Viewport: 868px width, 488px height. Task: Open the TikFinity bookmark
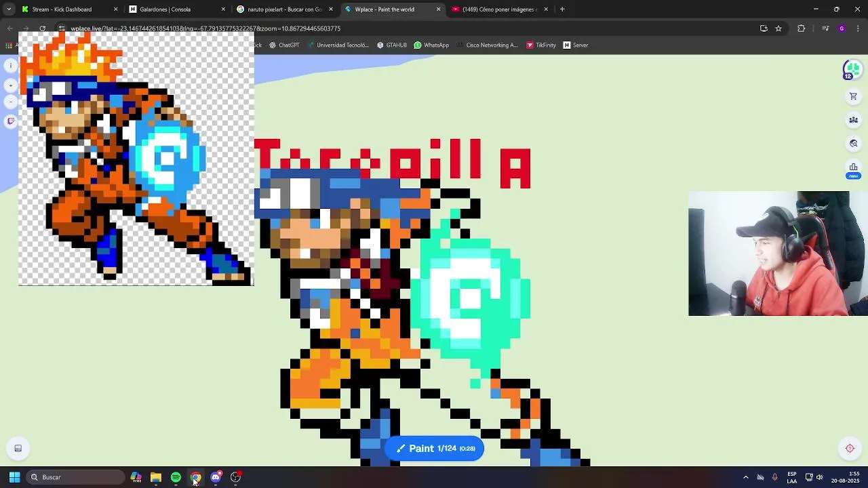pos(541,45)
